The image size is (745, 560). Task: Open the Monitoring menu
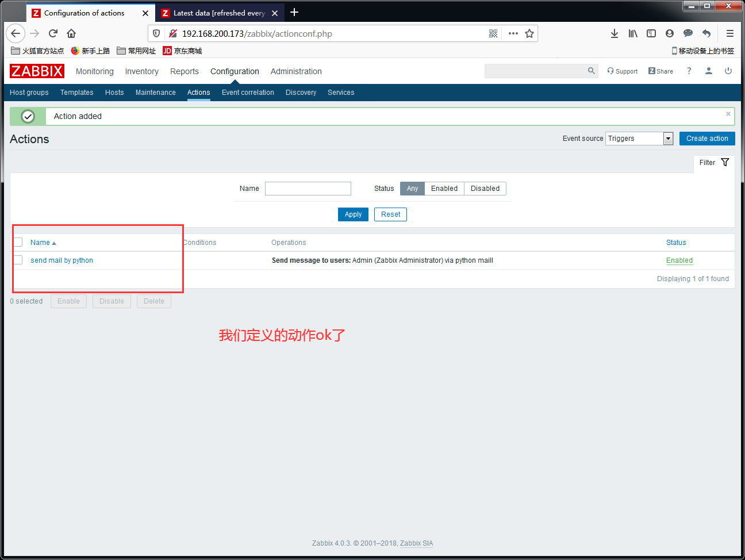(95, 71)
